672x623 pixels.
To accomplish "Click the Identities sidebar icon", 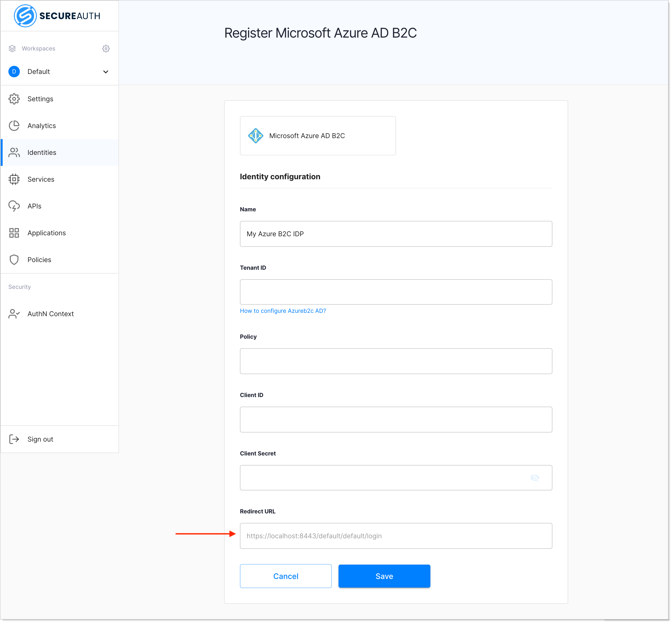I will click(14, 152).
